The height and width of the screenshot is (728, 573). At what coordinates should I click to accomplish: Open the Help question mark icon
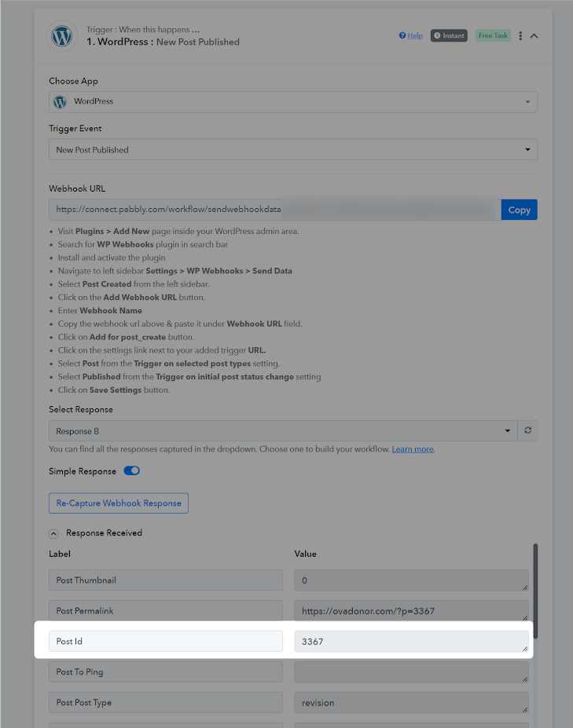(x=402, y=35)
